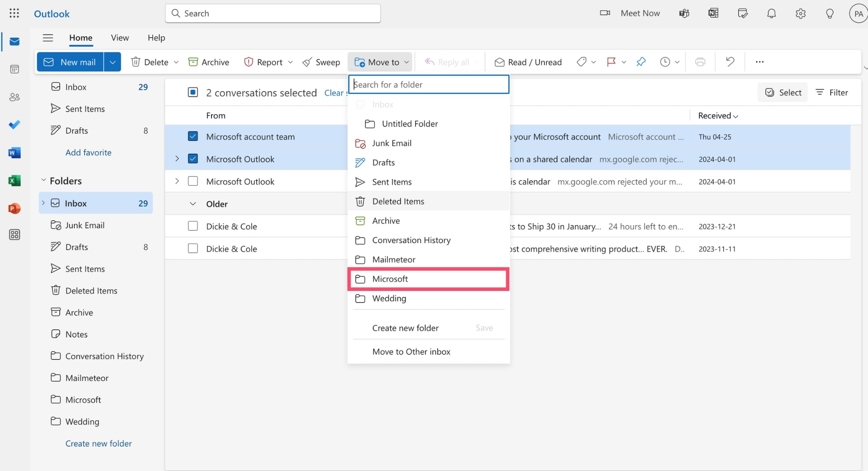Expand the Move to dropdown chevron
Viewport: 868px width, 471px height.
(x=406, y=62)
